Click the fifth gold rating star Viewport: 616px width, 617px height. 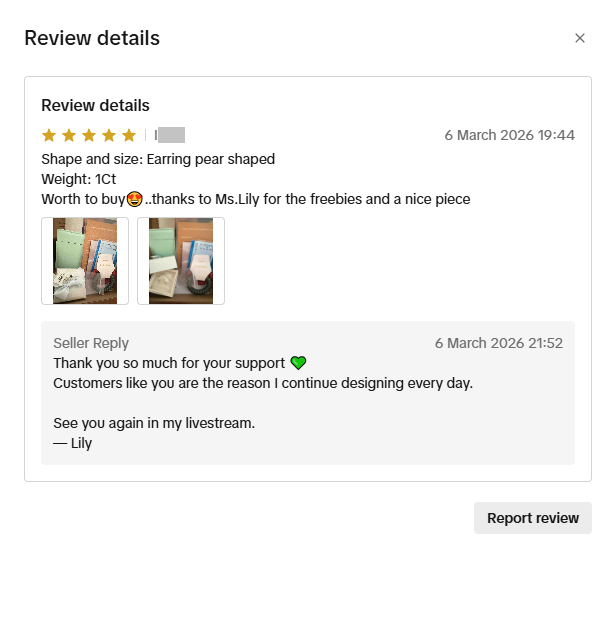pyautogui.click(x=129, y=135)
